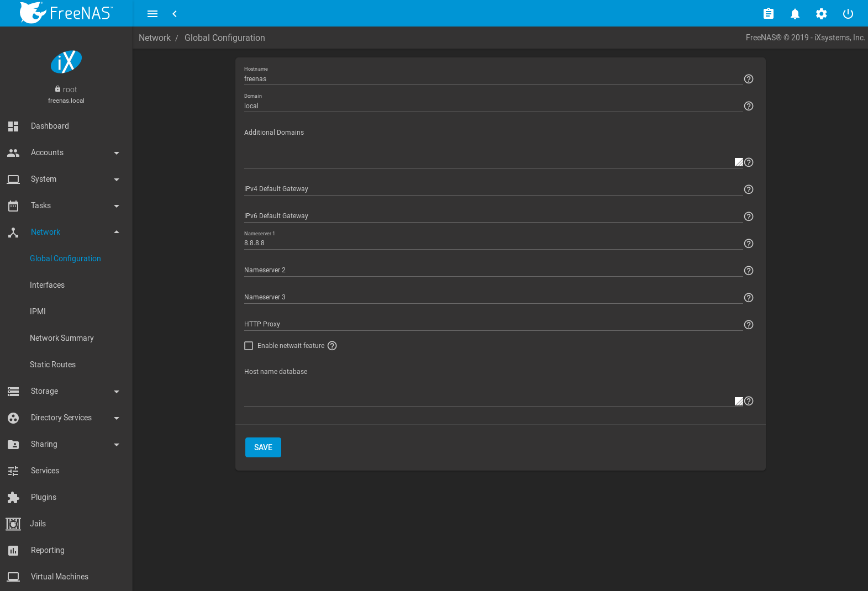Show help for Additional Domains
The width and height of the screenshot is (868, 591).
coord(749,162)
